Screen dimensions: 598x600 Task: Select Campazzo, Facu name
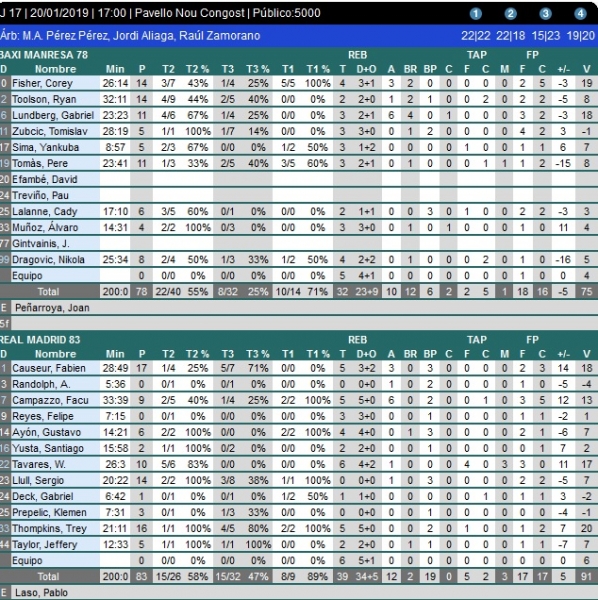[x=50, y=401]
